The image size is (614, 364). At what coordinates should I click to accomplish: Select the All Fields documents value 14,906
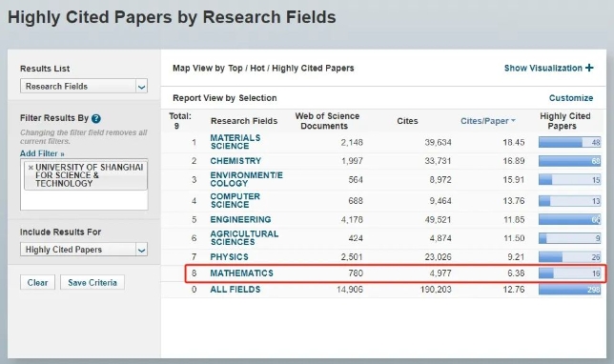tap(350, 290)
